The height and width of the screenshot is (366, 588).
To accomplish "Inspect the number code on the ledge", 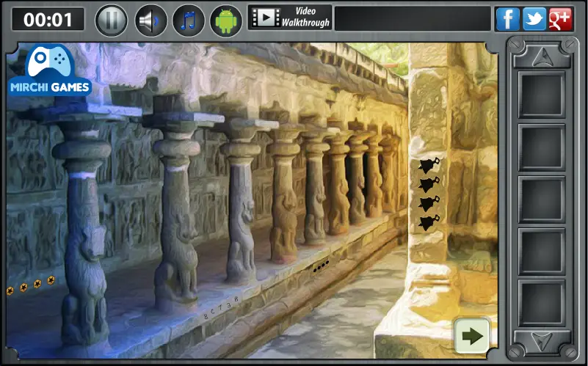I will [x=221, y=308].
